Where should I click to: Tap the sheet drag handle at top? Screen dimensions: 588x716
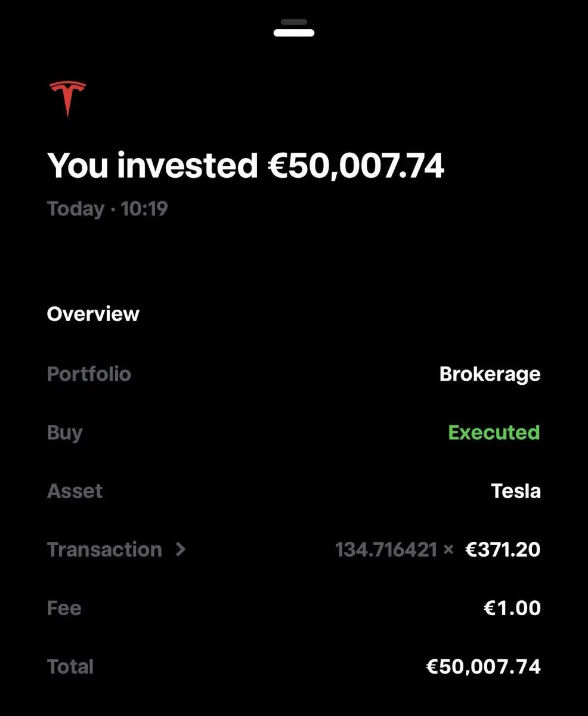point(294,28)
